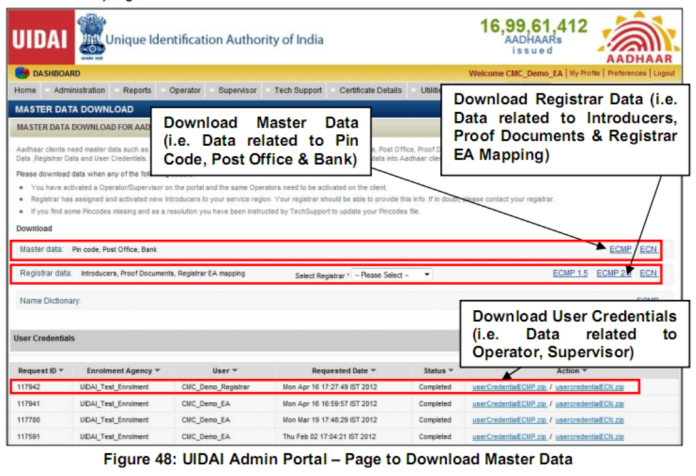This screenshot has width=696, height=476.
Task: Download userCredentialECMP.zip for request 117942
Action: click(x=509, y=387)
